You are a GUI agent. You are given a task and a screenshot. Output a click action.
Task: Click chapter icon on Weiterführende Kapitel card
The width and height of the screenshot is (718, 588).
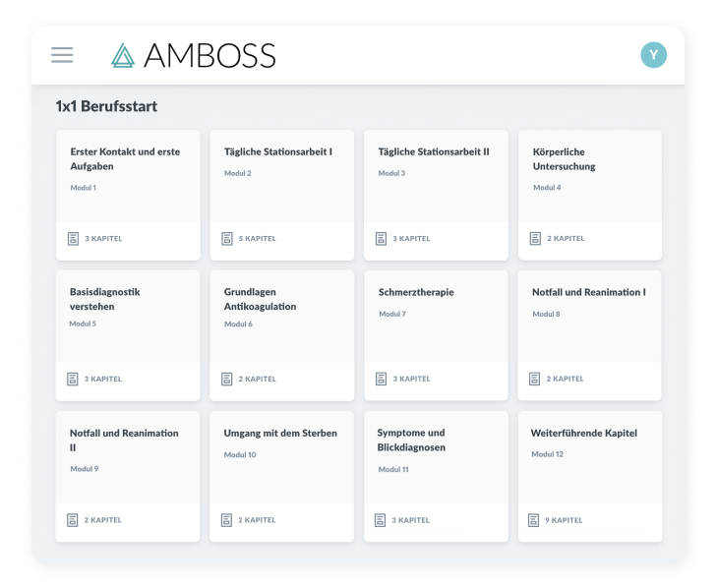click(533, 520)
